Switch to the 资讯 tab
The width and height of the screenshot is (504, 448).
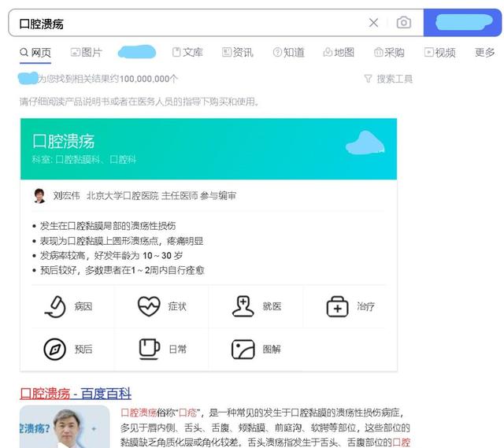tap(238, 53)
